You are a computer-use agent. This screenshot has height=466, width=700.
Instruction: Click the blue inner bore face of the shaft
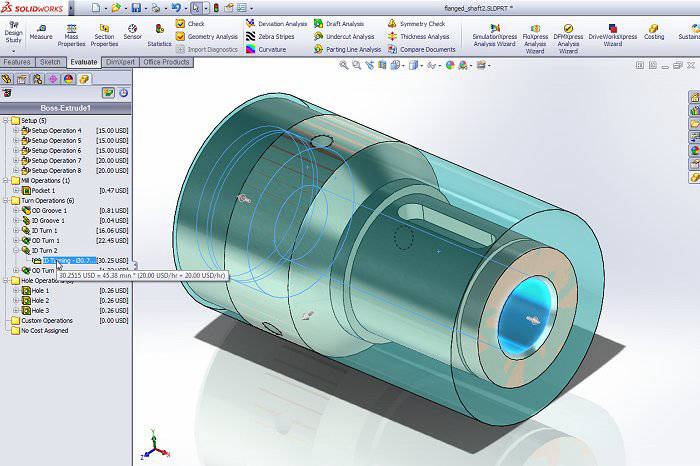pyautogui.click(x=526, y=317)
